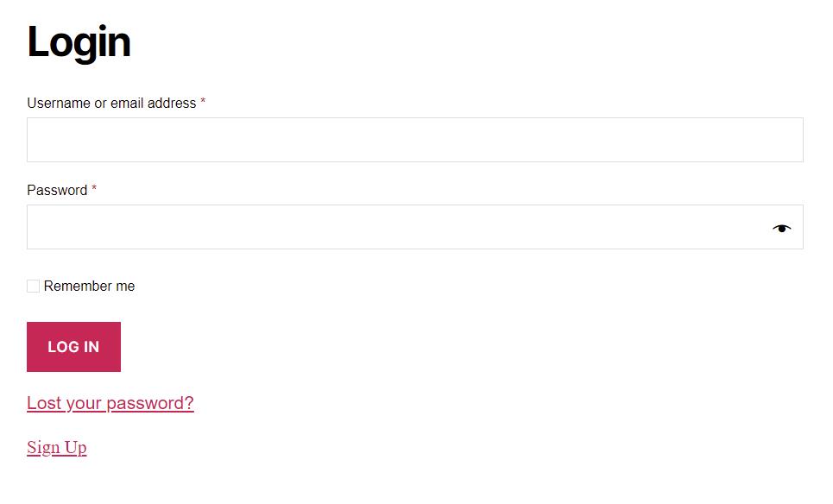Select the text box under Password label

point(415,227)
